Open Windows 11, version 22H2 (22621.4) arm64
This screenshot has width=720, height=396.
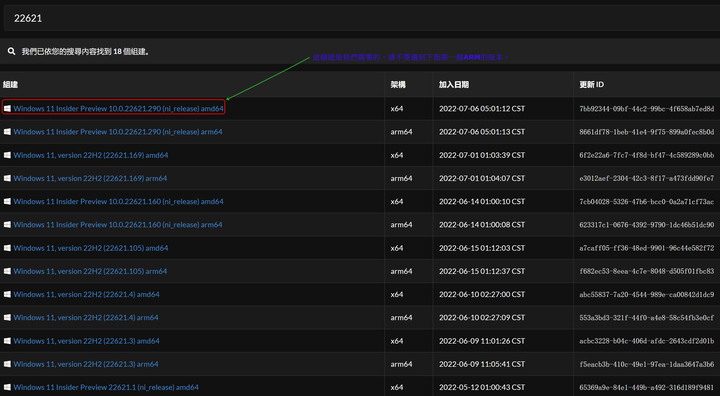coord(86,317)
